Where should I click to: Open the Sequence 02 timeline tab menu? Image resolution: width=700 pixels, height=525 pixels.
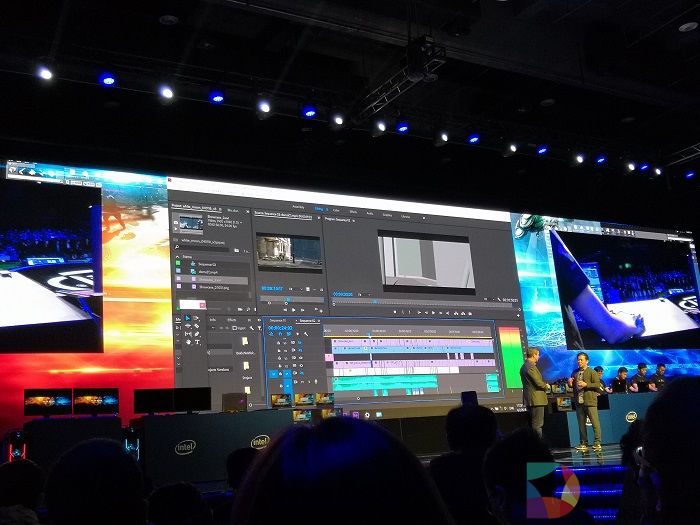tap(319, 322)
